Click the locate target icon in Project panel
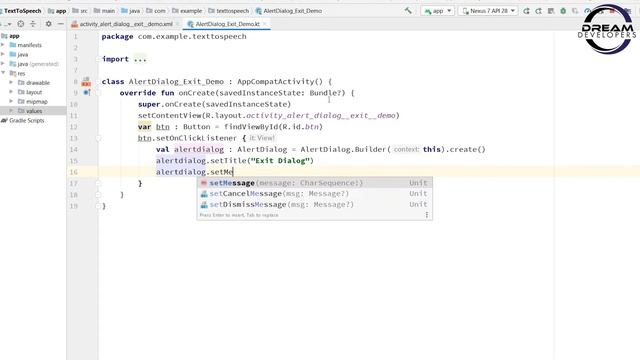 tap(20, 24)
